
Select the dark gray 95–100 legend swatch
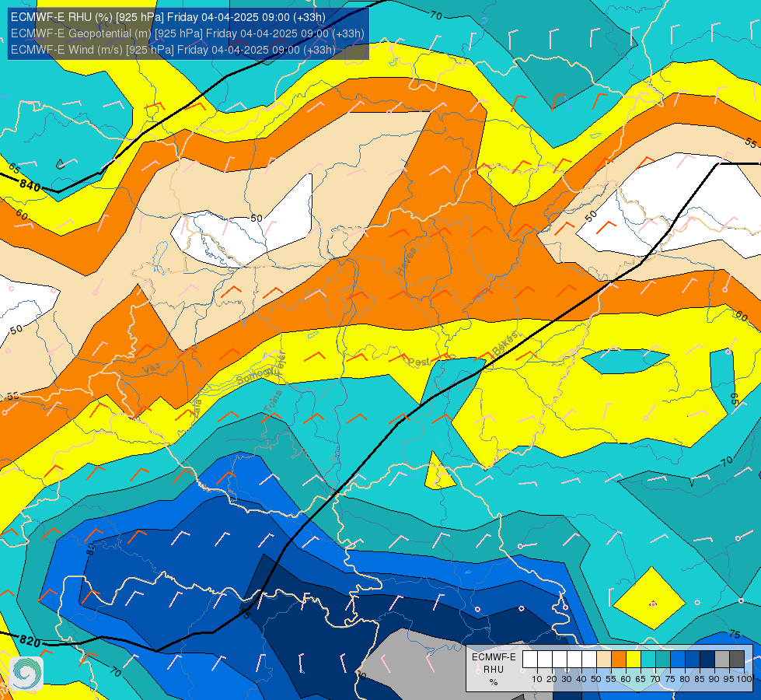(737, 660)
